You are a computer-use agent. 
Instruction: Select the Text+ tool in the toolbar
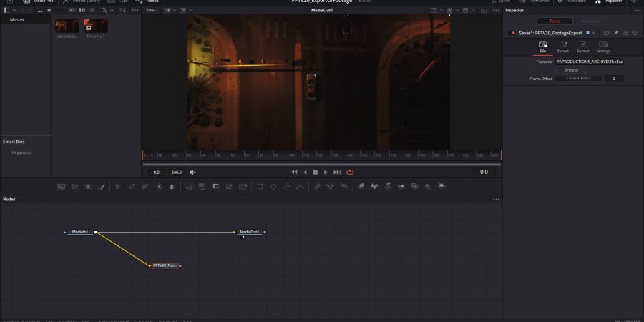88,186
